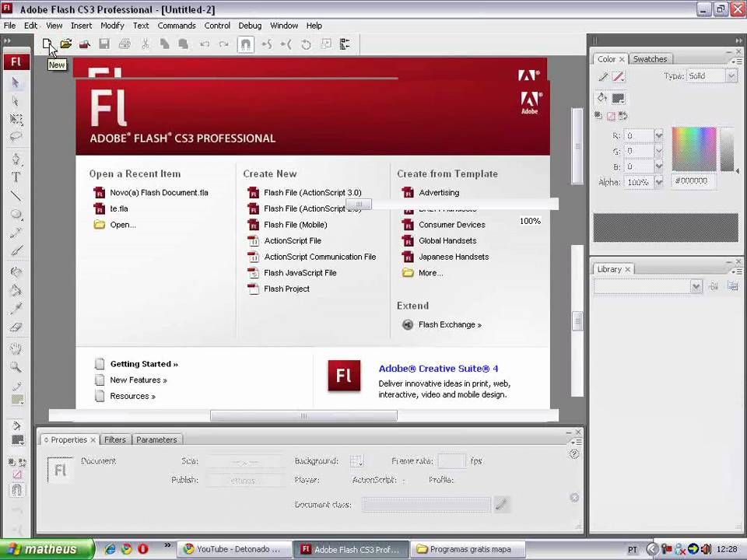Open the Commands menu
Screen dimensions: 747x560
(177, 26)
